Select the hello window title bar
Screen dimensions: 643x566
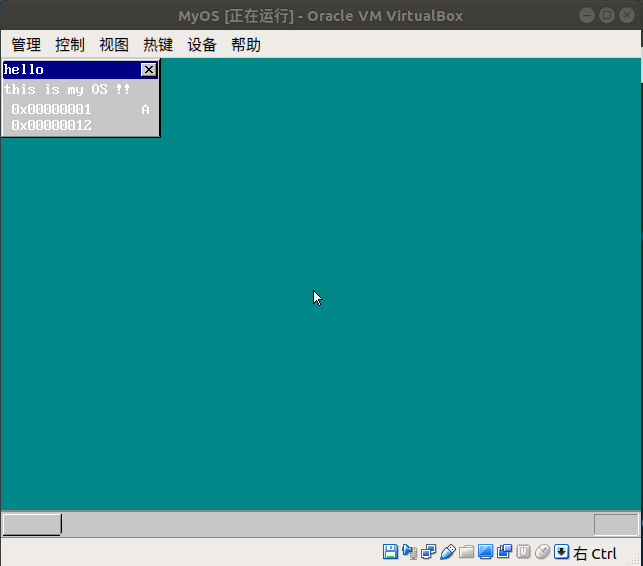coord(80,70)
